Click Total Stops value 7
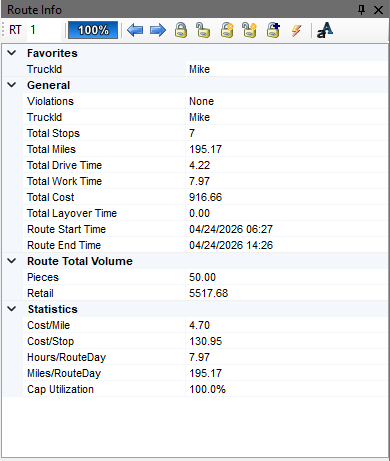Screen dimensions: 390x461 tap(192, 133)
